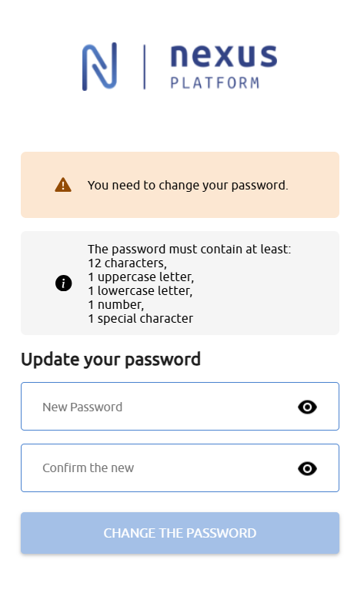Show the New Password field contents
364x600 pixels.
[307, 407]
